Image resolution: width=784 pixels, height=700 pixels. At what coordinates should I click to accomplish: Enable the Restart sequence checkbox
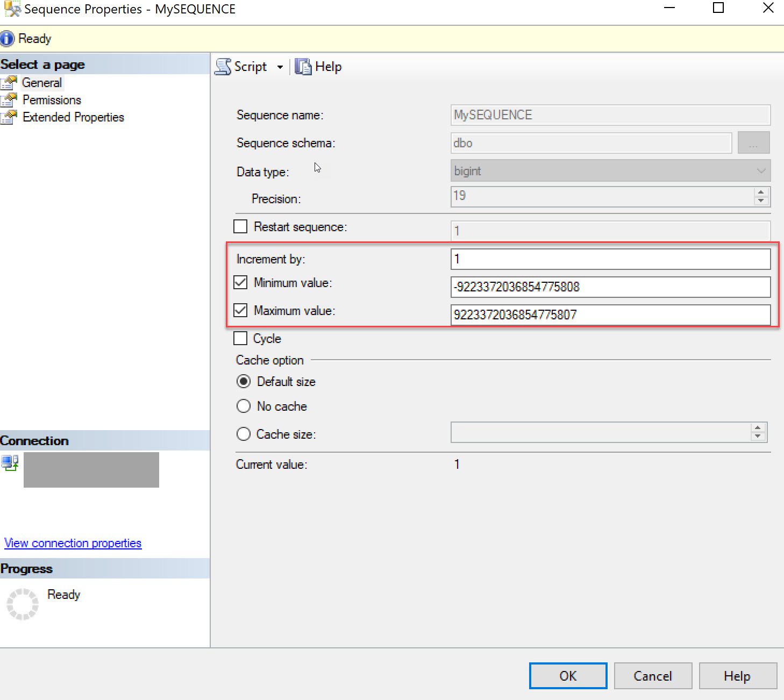(240, 226)
